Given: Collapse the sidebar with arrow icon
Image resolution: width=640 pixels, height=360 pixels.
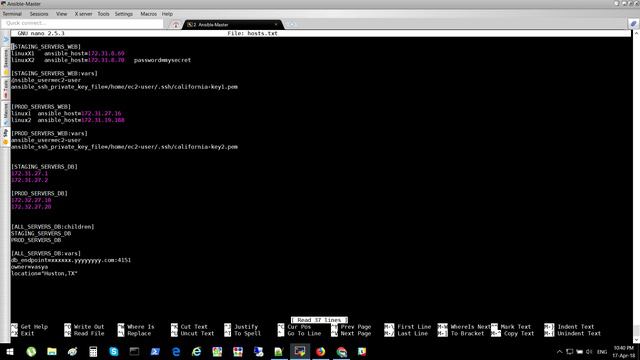Looking at the screenshot, I should point(6,40).
